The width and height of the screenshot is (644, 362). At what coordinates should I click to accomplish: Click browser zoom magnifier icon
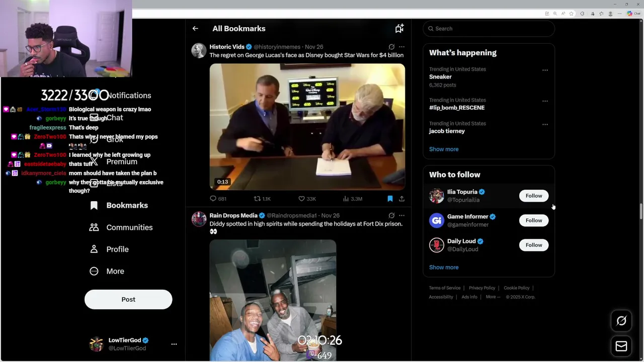pos(555,14)
